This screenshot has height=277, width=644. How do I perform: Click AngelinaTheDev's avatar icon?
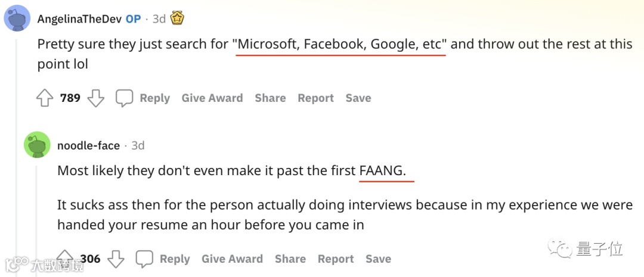[x=18, y=18]
